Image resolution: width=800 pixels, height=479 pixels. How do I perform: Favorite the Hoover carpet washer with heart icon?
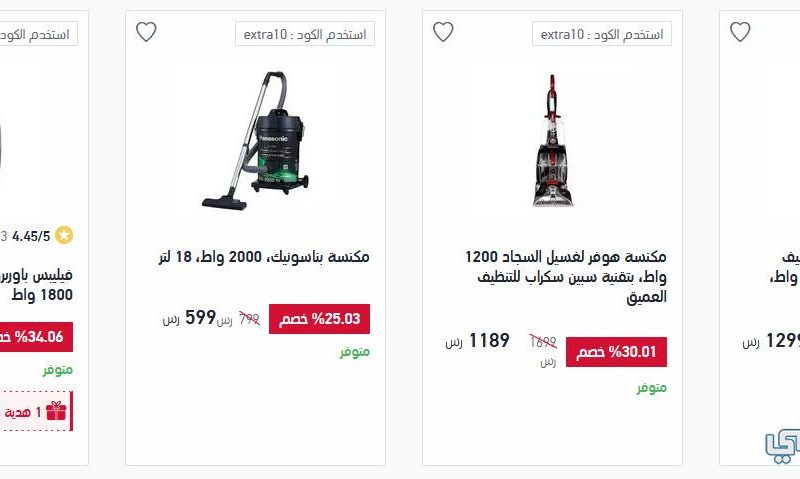tap(443, 32)
